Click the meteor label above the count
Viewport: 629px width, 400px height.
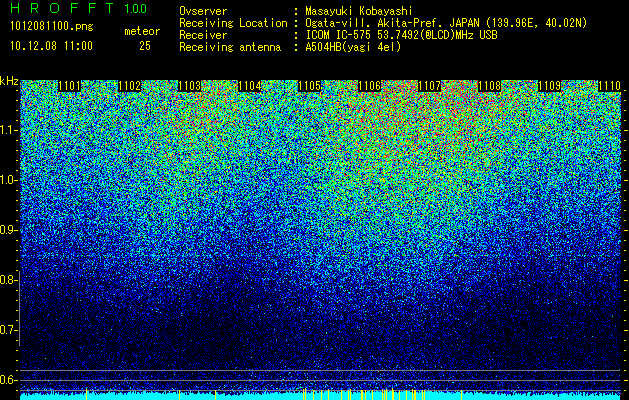point(142,31)
